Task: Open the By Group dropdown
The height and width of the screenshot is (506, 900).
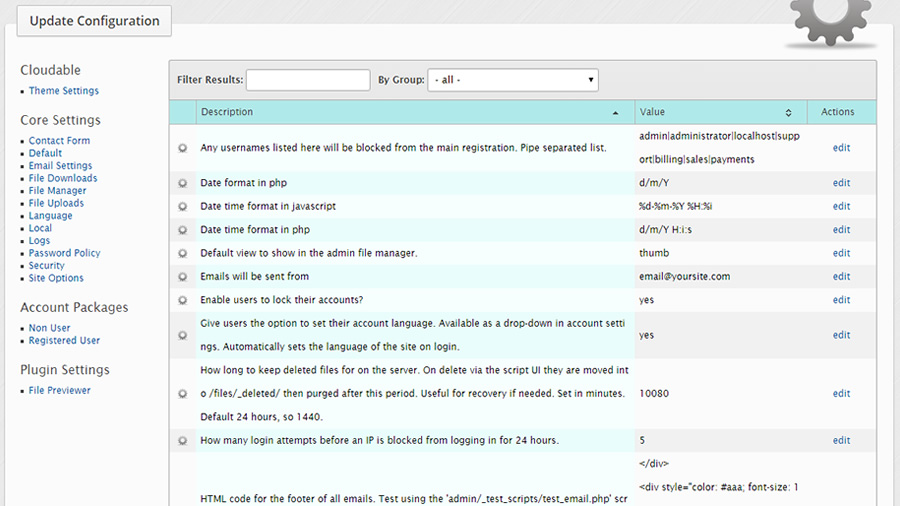Action: click(x=512, y=80)
